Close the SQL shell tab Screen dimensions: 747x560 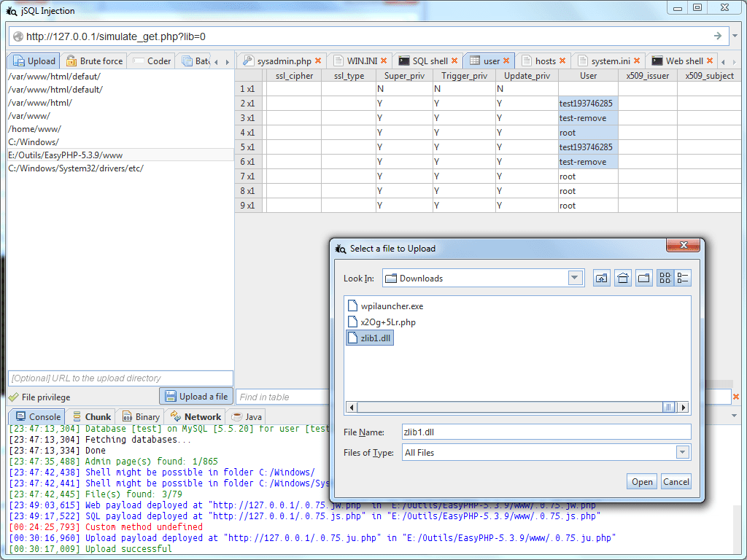coord(454,61)
